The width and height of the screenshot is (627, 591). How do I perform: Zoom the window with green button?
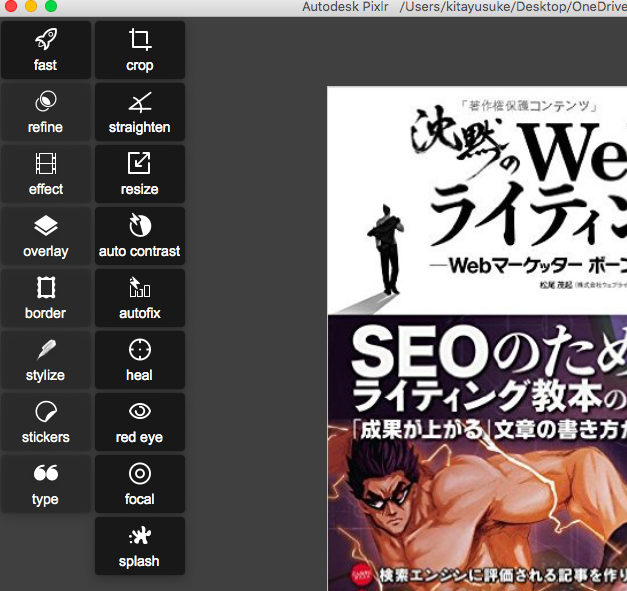(51, 6)
